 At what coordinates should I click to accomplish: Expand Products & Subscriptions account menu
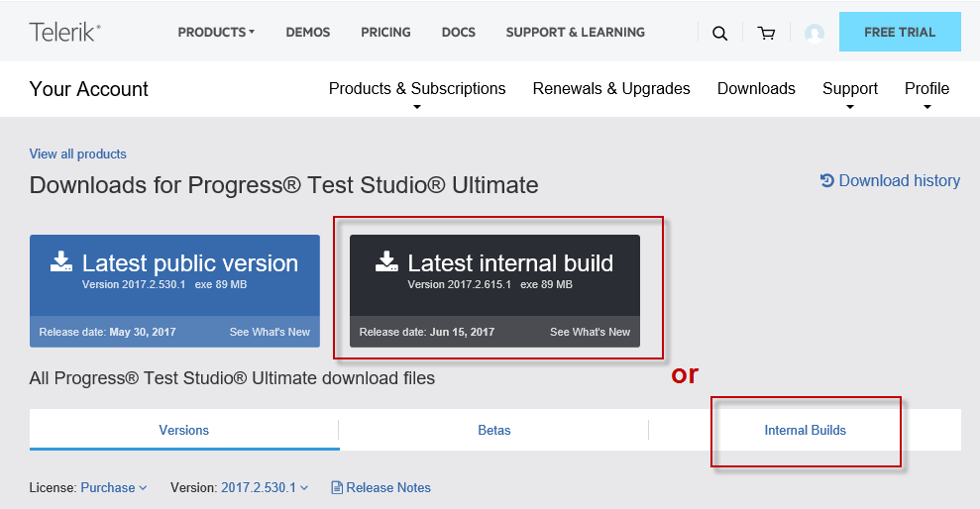(417, 89)
